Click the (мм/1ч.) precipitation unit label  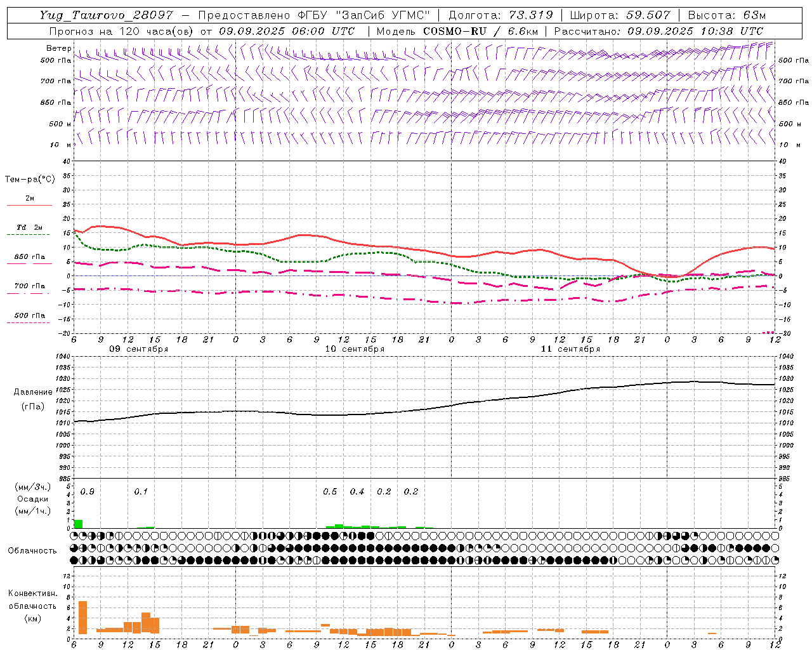point(32,511)
